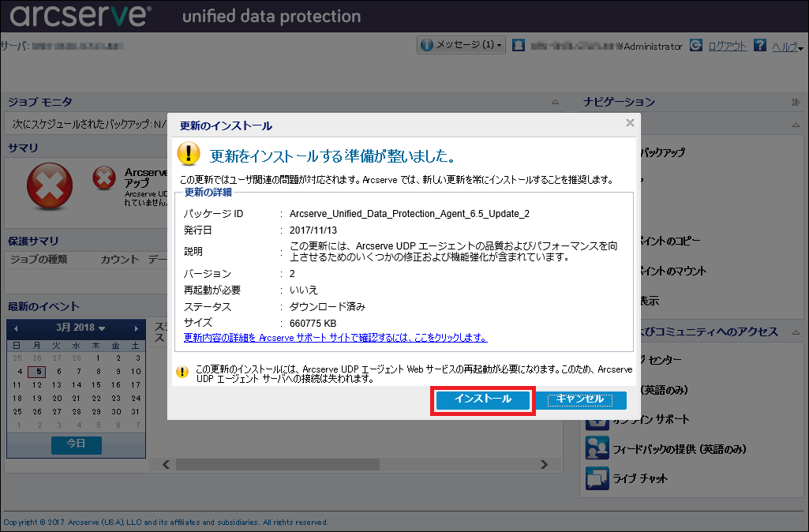Open the オンライン サポート link
The image size is (809, 532).
tap(650, 419)
